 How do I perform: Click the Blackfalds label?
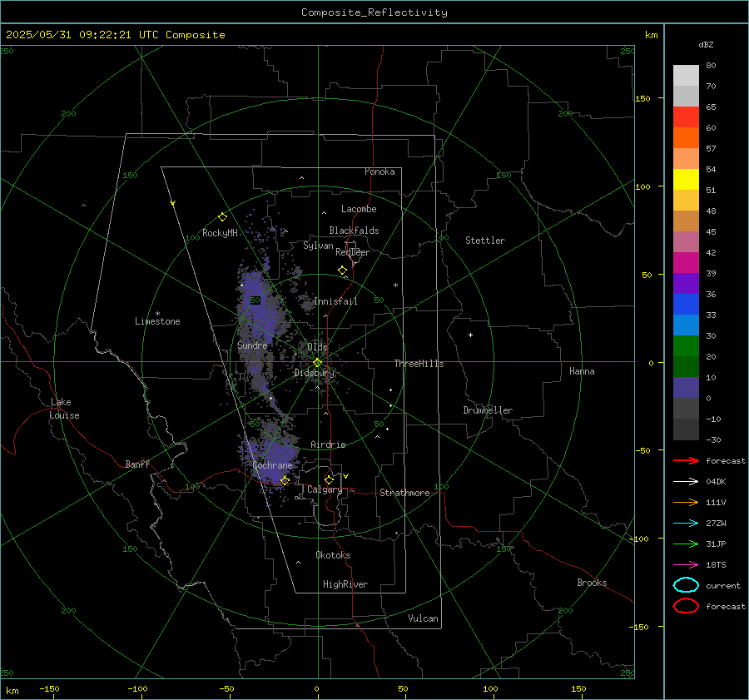click(354, 231)
